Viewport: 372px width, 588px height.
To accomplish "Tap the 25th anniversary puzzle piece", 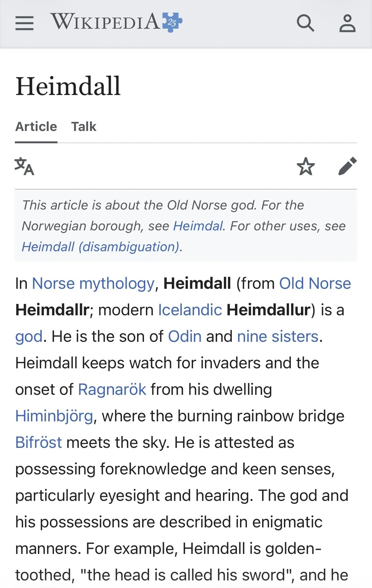I will (172, 22).
